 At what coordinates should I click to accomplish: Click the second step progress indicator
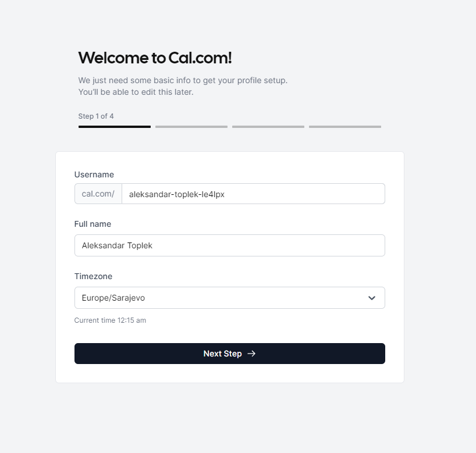coord(191,126)
